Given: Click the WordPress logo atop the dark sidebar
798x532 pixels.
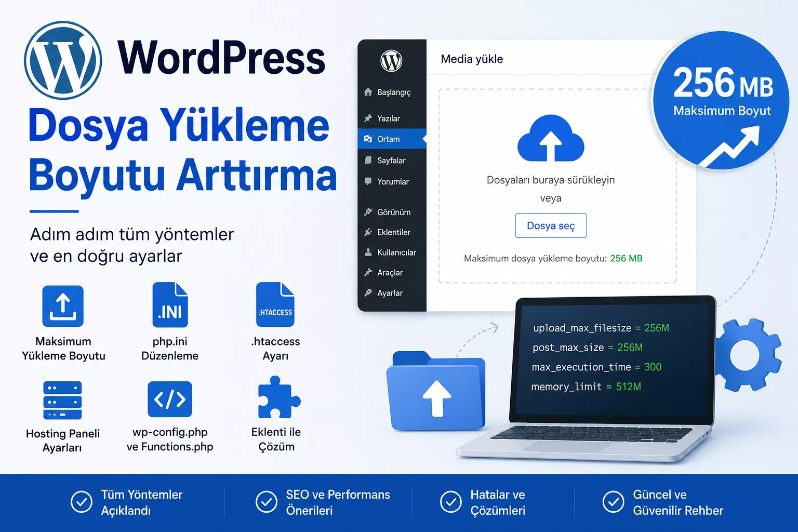Looking at the screenshot, I should (x=392, y=61).
